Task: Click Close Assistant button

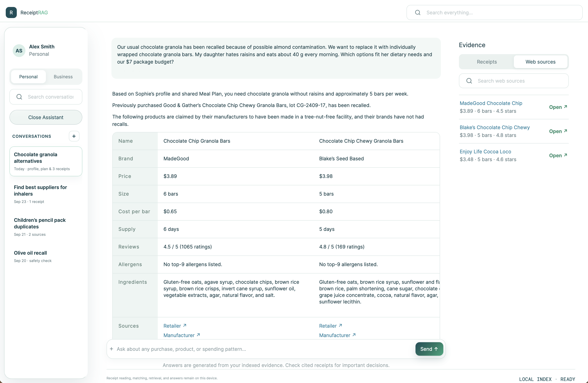Action: click(x=46, y=117)
